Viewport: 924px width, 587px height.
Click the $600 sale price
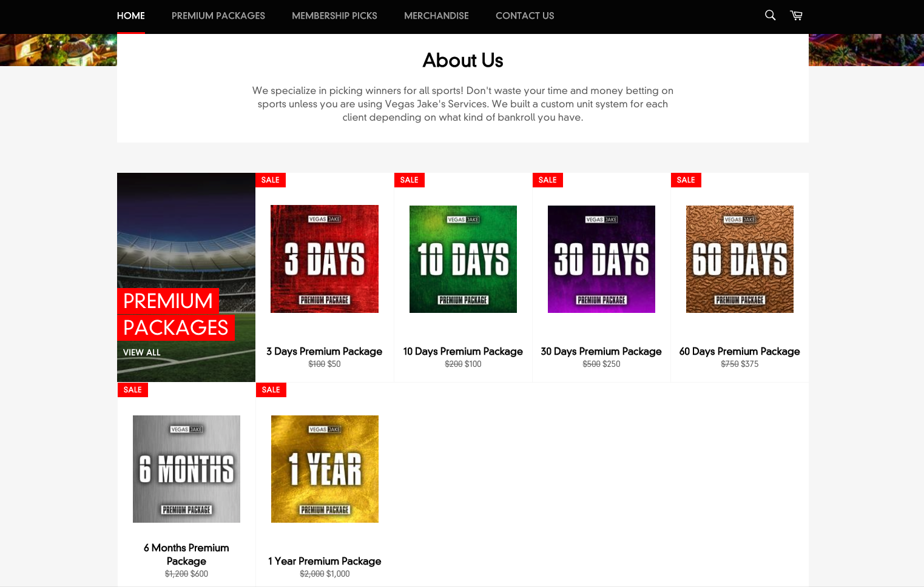point(200,574)
